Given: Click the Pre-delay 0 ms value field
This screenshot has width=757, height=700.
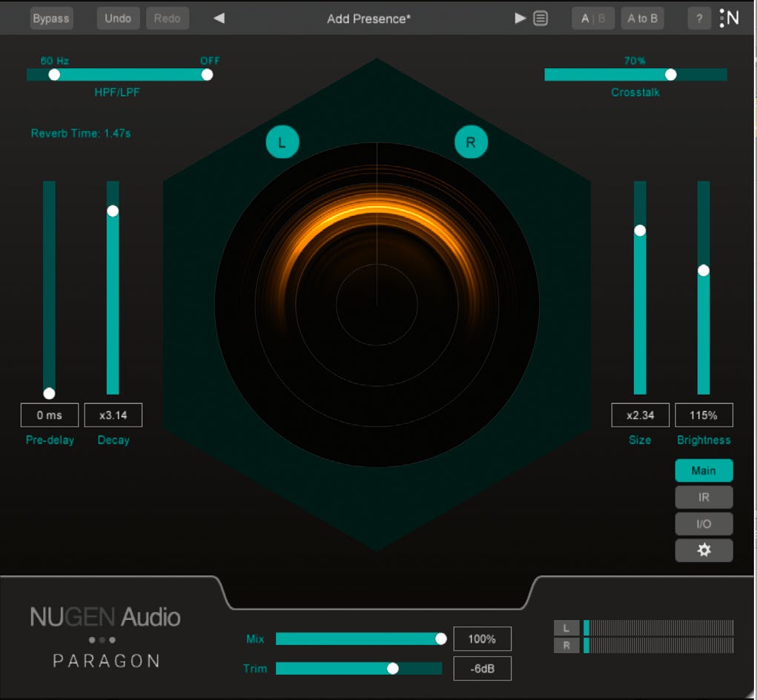Looking at the screenshot, I should (x=49, y=415).
